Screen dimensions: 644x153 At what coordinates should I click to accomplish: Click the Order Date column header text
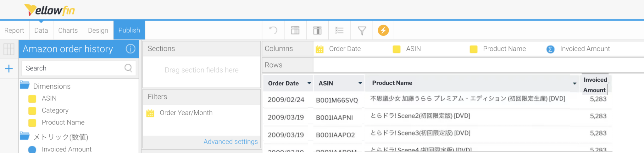[x=283, y=83]
